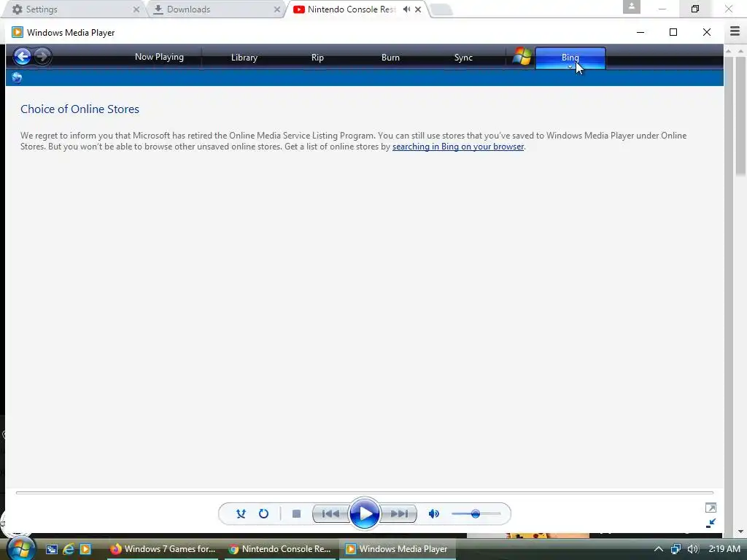Open a new browser tab
This screenshot has height=560, width=747.
click(x=441, y=9)
